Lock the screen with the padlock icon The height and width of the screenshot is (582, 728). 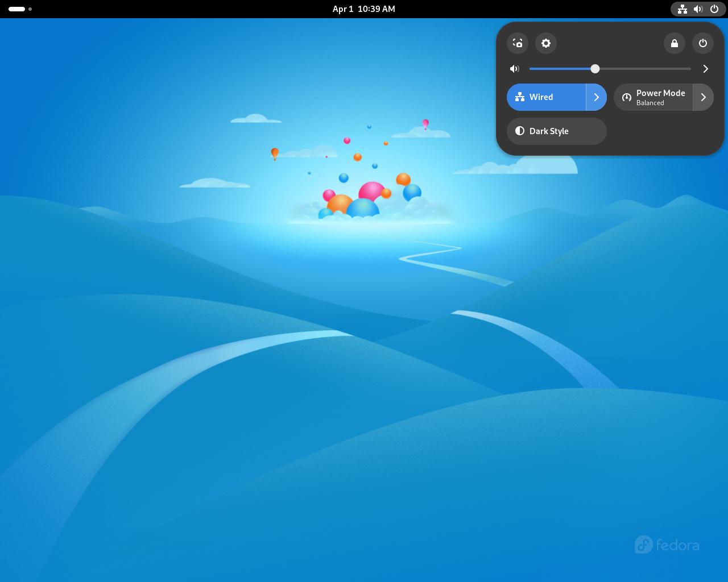675,43
